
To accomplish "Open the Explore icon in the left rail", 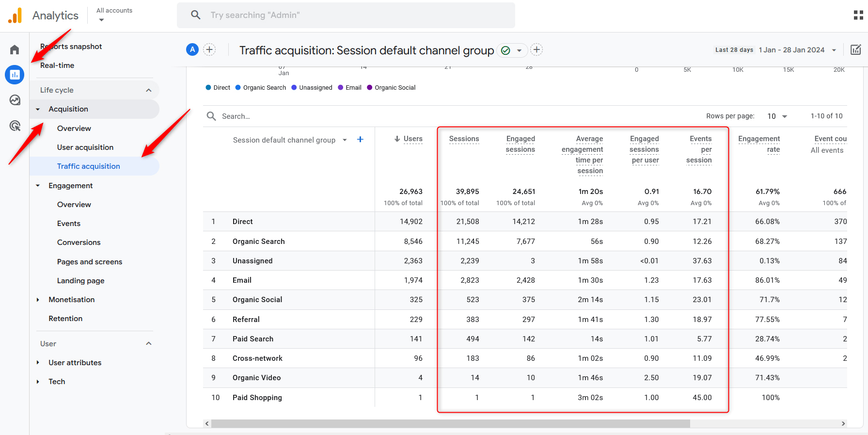I will pos(15,100).
